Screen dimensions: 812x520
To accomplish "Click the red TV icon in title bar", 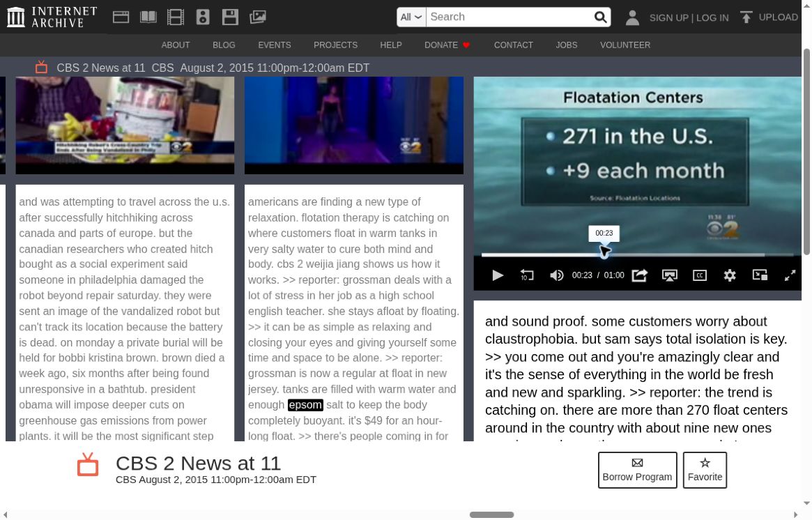I will [41, 67].
